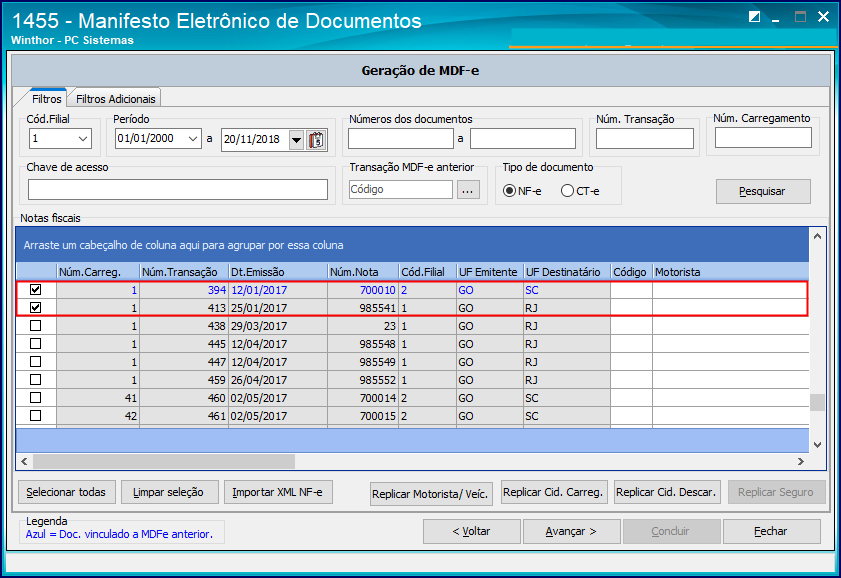
Task: Mark the checkbox for transaction 447
Action: tap(35, 361)
